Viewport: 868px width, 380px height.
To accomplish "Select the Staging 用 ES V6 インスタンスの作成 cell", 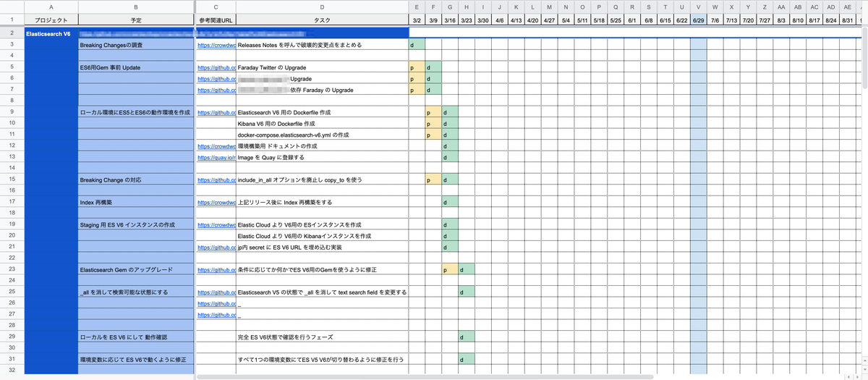I will coord(136,224).
